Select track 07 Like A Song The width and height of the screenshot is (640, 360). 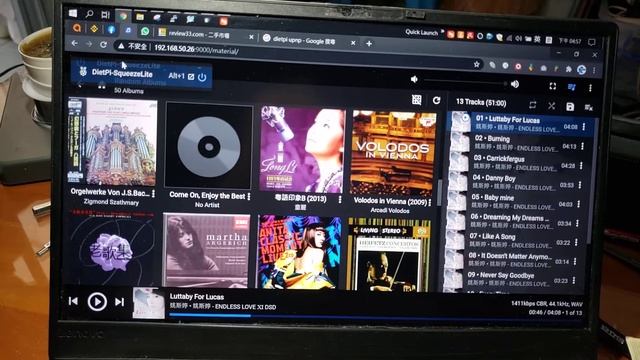pyautogui.click(x=513, y=240)
